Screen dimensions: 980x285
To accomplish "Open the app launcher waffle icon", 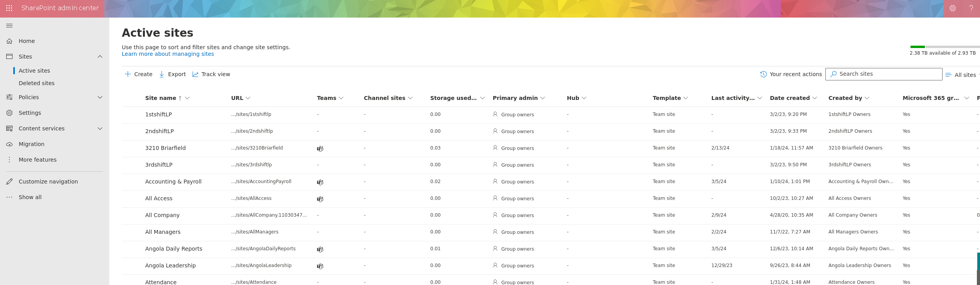I will pos(9,8).
